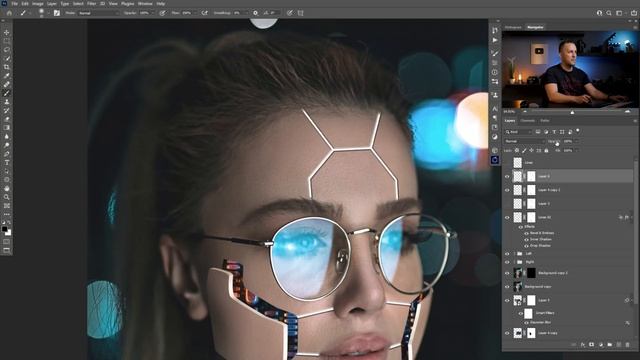Select the Brush tool in the left toolbar

[7, 93]
